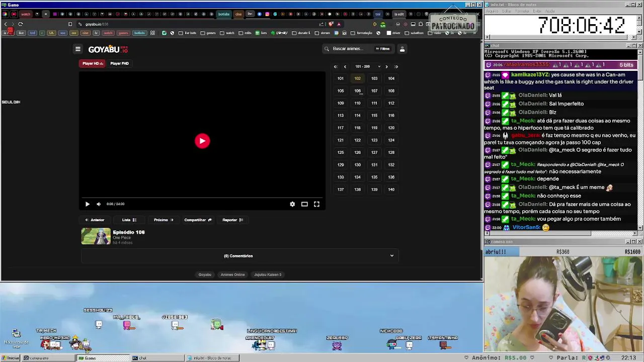Screen dimensions: 644x362
Task: Select episode 102
Action: point(357,78)
